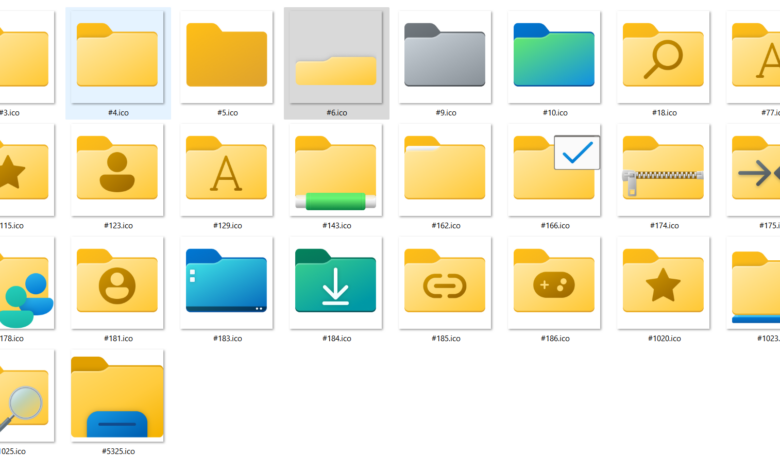Click the file name "#18.ico"
This screenshot has height=470, width=780.
[665, 113]
